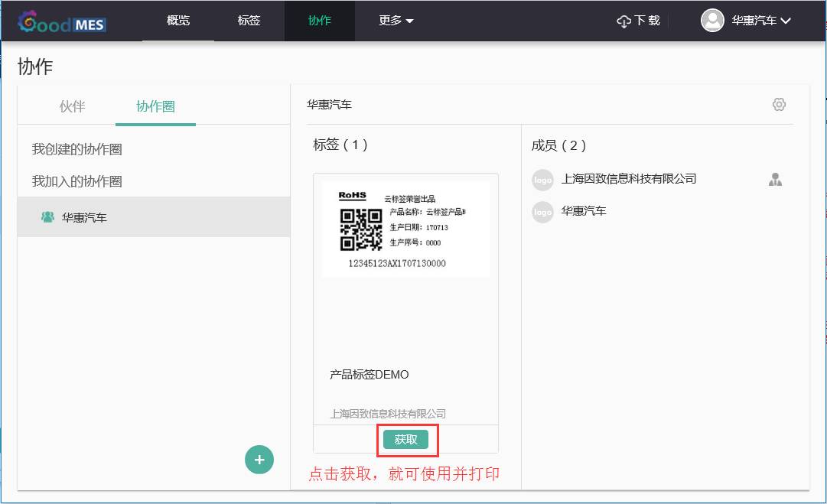Click logo avatar of 上海因致信息科技有限公司

[542, 180]
